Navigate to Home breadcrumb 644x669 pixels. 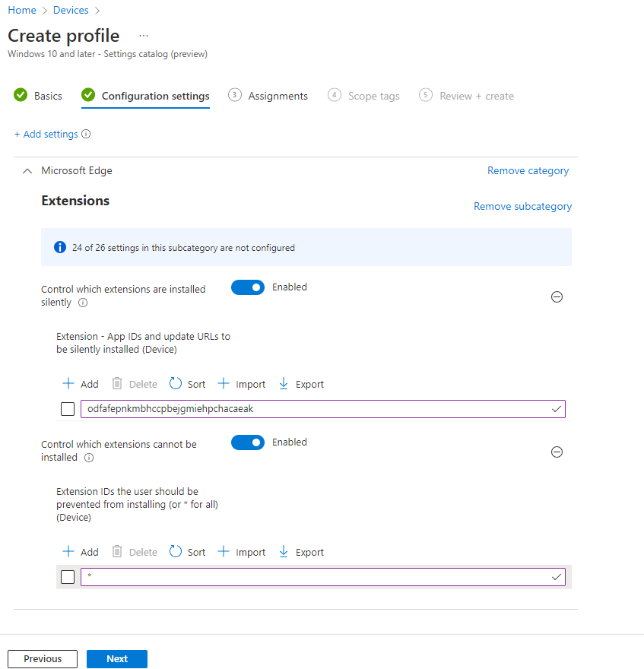click(22, 10)
